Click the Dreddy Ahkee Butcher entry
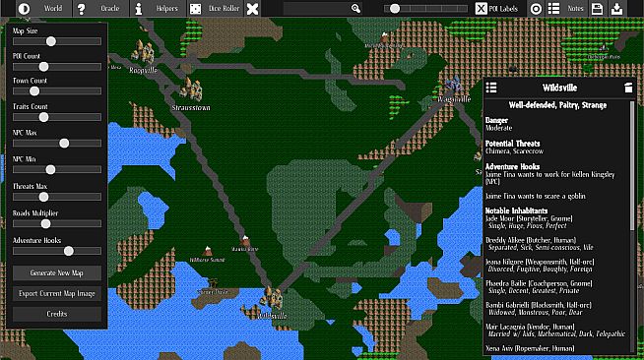This screenshot has width=644, height=360. [540, 244]
